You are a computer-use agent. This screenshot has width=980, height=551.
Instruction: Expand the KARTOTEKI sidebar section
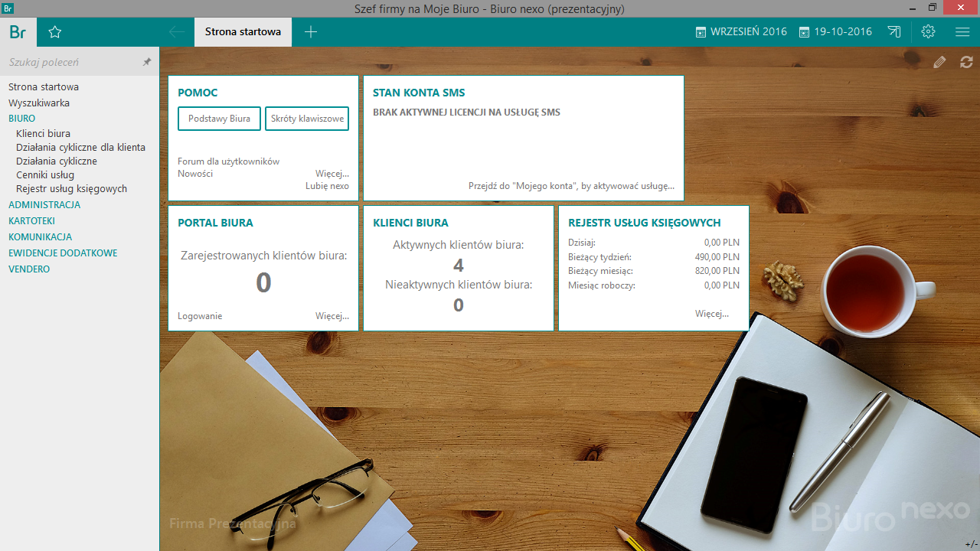pyautogui.click(x=31, y=221)
